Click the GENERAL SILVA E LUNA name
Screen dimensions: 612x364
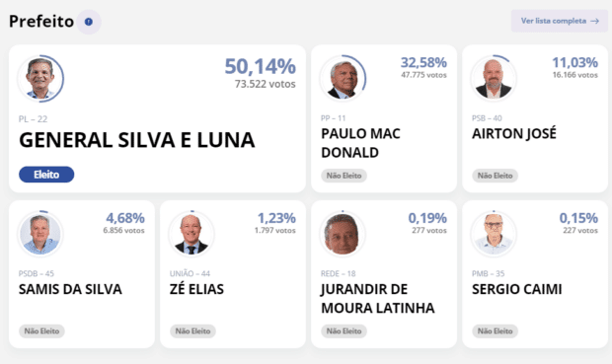(x=137, y=140)
